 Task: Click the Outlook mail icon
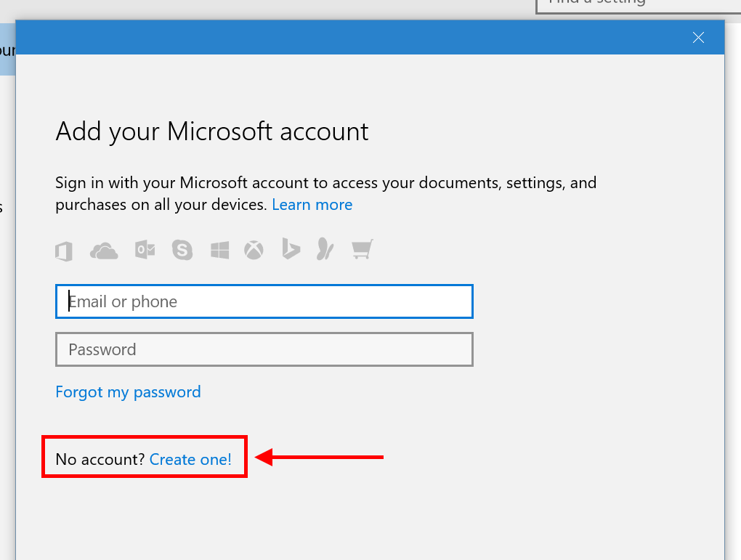click(x=145, y=250)
